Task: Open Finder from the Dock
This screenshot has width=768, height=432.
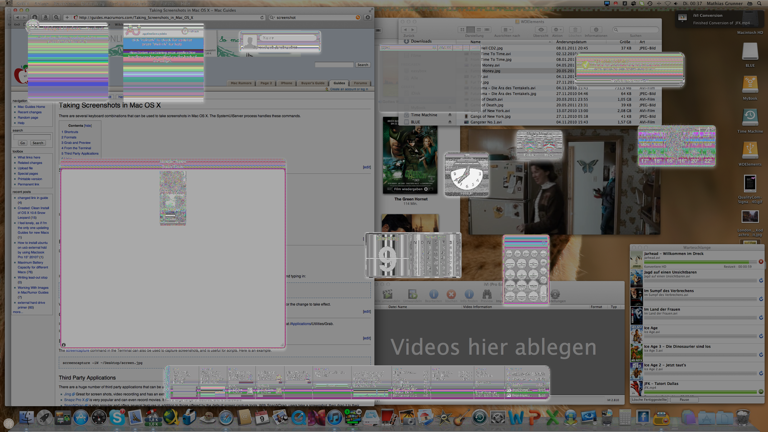Action: (25, 418)
